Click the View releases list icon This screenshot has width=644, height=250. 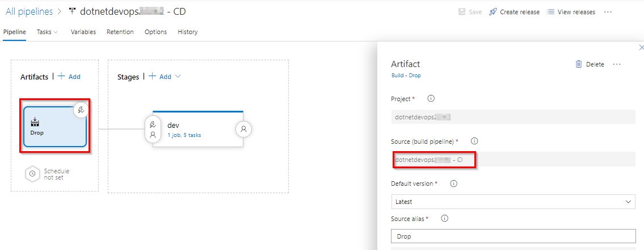pos(550,12)
